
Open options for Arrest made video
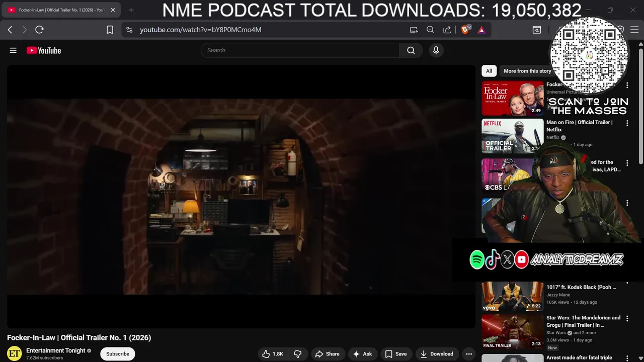(627, 358)
